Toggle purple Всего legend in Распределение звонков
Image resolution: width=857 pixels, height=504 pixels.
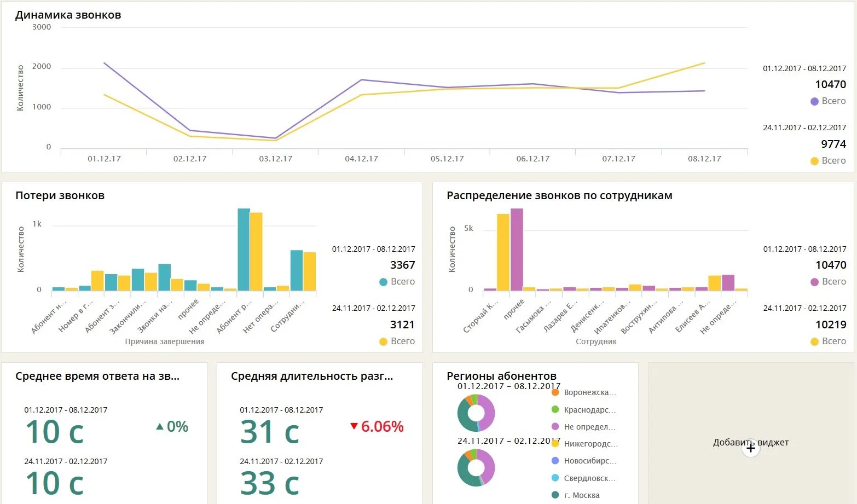click(x=827, y=282)
